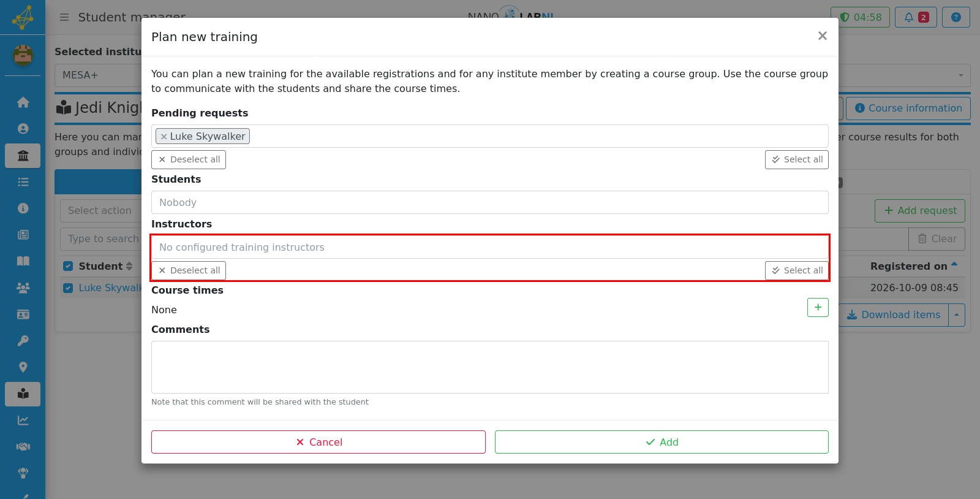
Task: Open the location pin icon in sidebar
Action: 23,367
